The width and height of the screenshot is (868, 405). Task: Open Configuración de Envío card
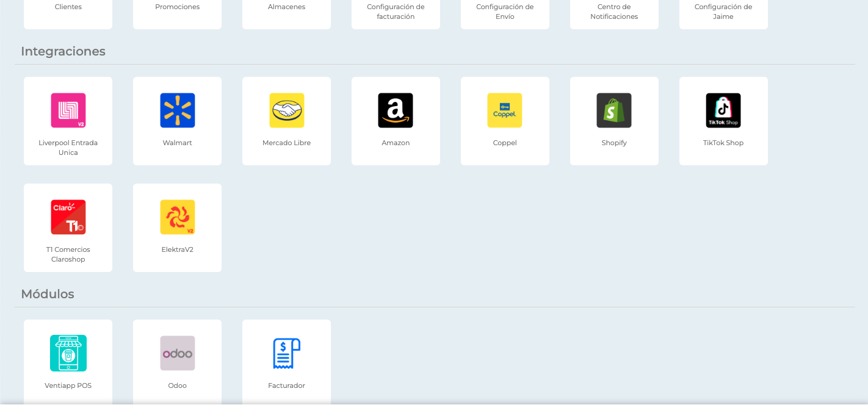[x=505, y=14]
